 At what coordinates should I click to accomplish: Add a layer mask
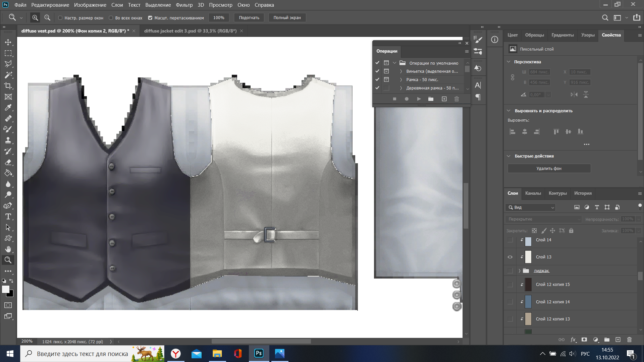(584, 340)
